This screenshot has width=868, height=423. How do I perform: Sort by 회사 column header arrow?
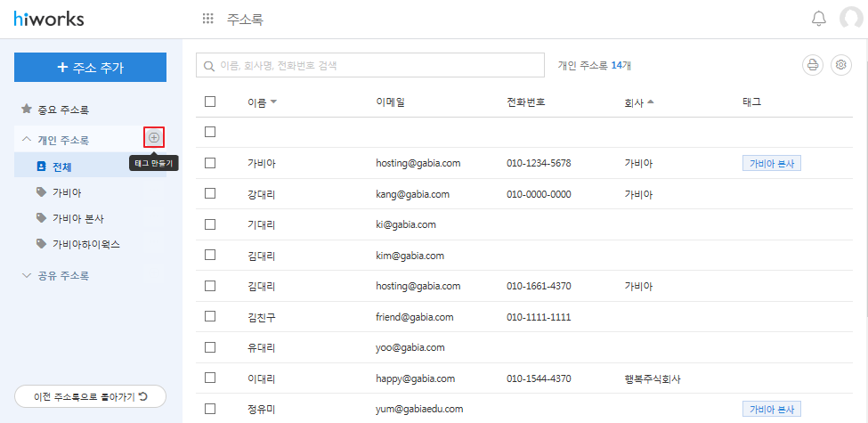pyautogui.click(x=651, y=102)
